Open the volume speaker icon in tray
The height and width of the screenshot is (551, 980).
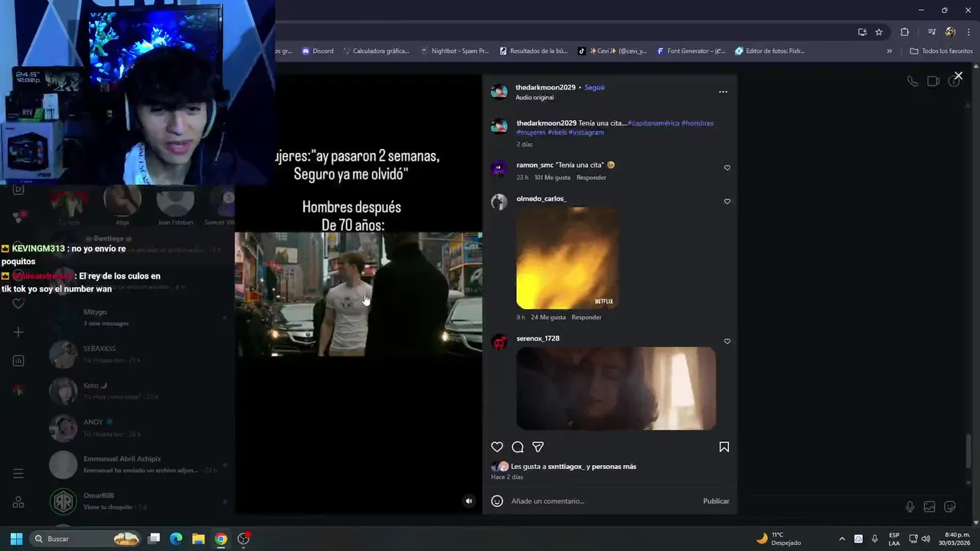click(x=926, y=539)
